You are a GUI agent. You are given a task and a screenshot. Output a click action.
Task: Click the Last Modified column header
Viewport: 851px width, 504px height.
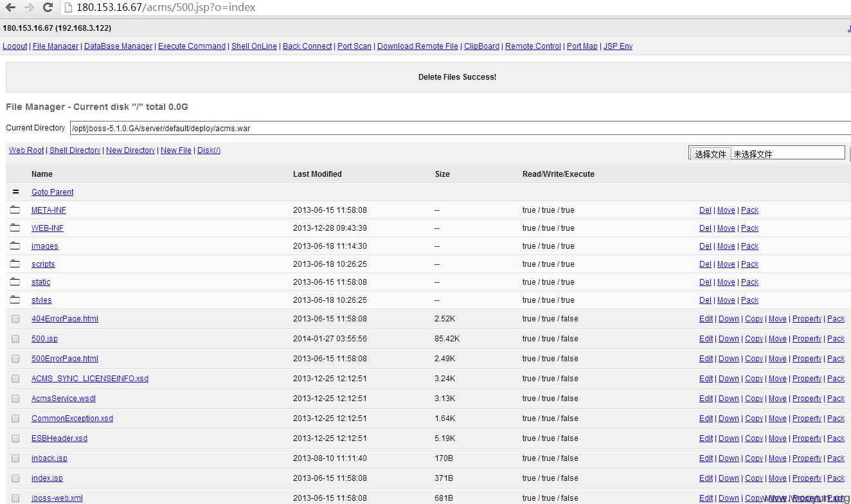(318, 174)
